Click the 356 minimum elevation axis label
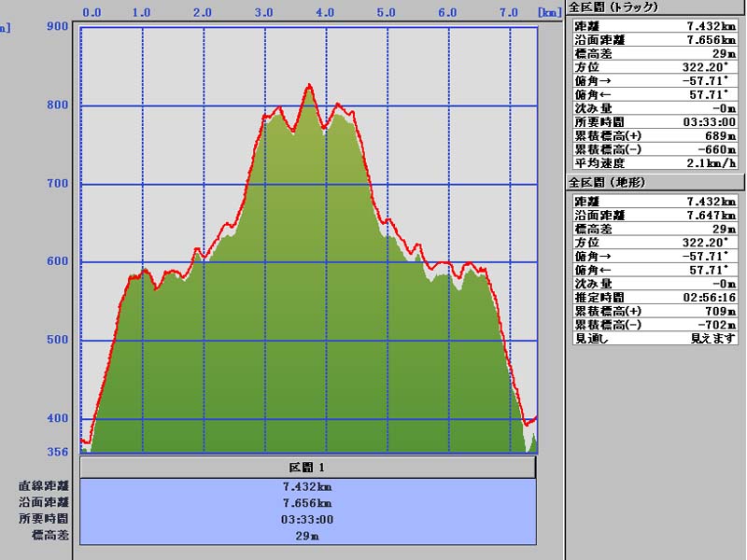This screenshot has width=747, height=560. point(56,453)
